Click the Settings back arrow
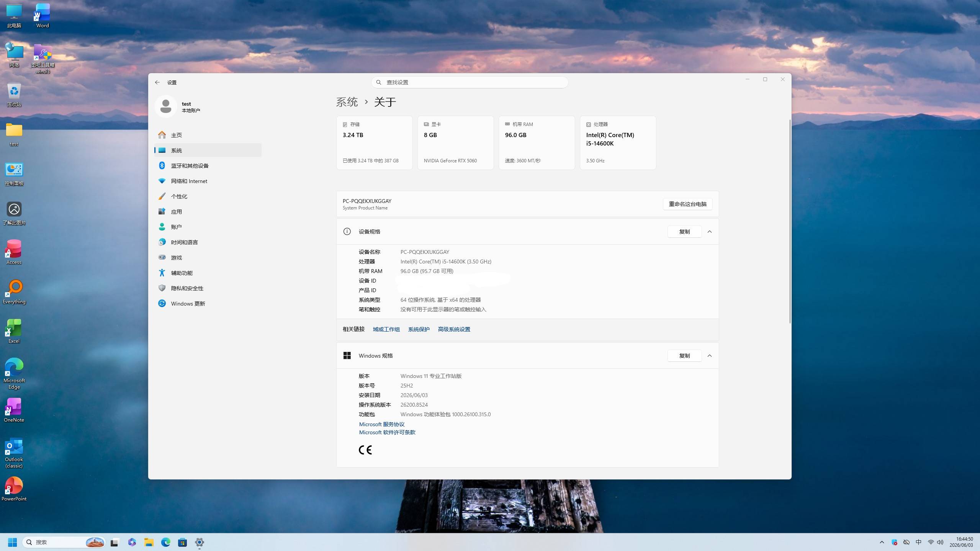Viewport: 980px width, 551px height. [x=157, y=82]
